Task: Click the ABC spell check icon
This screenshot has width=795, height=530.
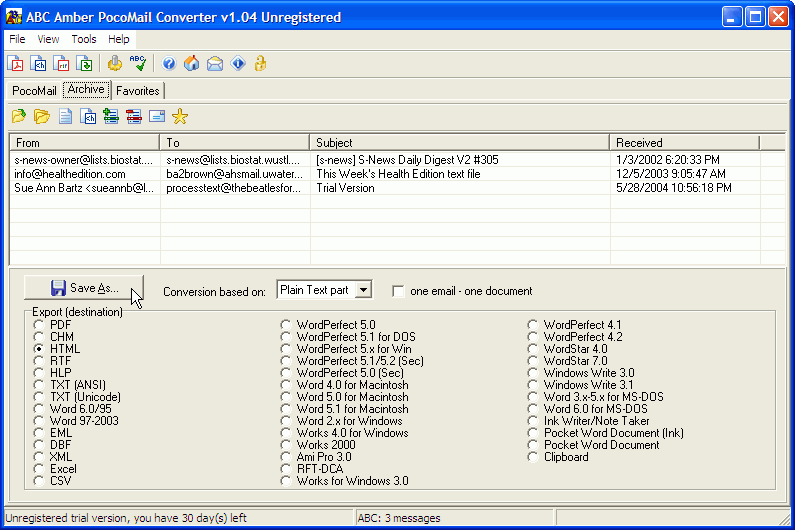Action: (x=138, y=63)
